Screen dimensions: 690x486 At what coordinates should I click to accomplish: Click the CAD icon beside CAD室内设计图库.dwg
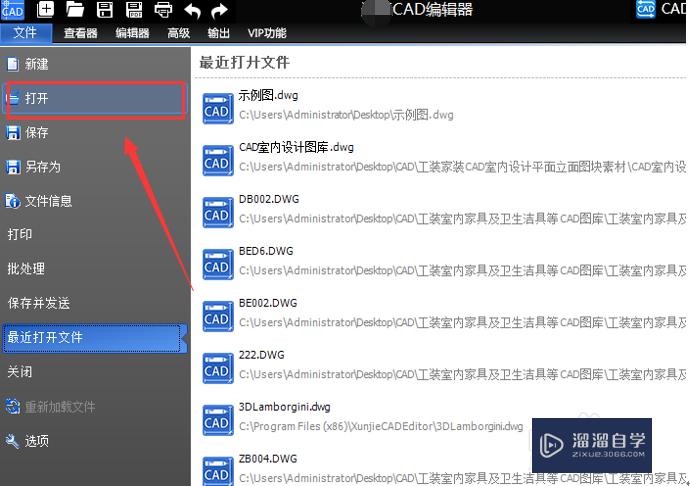(x=217, y=160)
